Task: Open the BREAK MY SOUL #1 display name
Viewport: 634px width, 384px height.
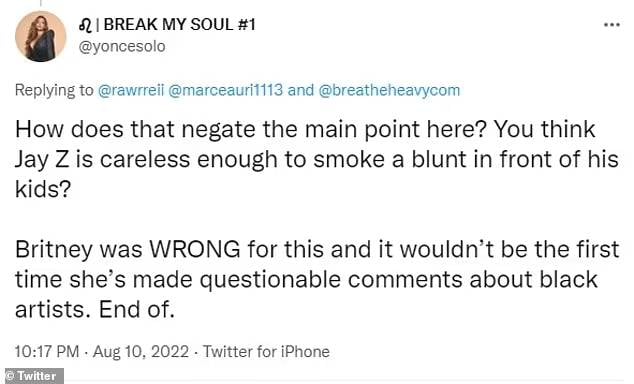Action: click(x=167, y=25)
